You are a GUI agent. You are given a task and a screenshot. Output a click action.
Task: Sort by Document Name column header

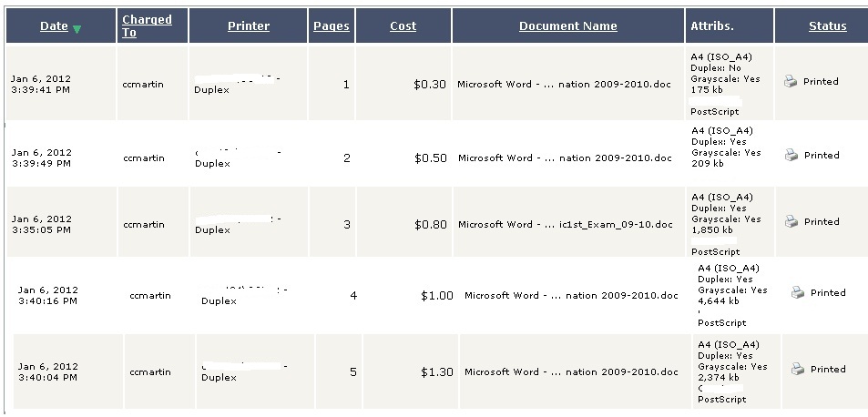click(x=567, y=26)
